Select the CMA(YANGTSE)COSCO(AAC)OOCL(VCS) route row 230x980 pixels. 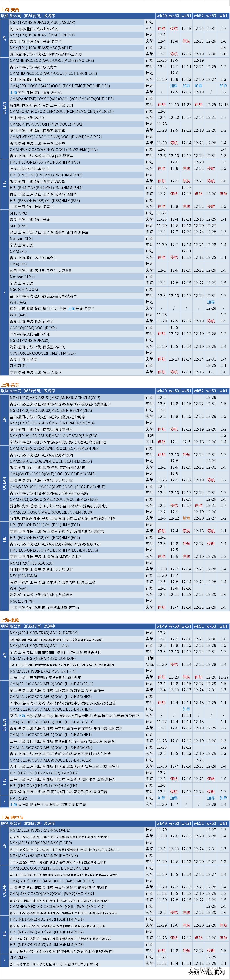coord(62,99)
